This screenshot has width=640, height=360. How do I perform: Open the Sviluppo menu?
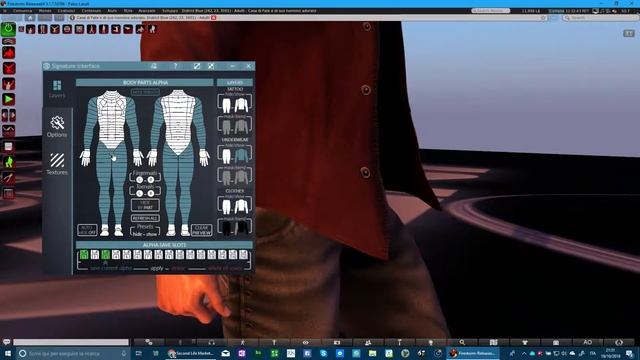tap(170, 11)
